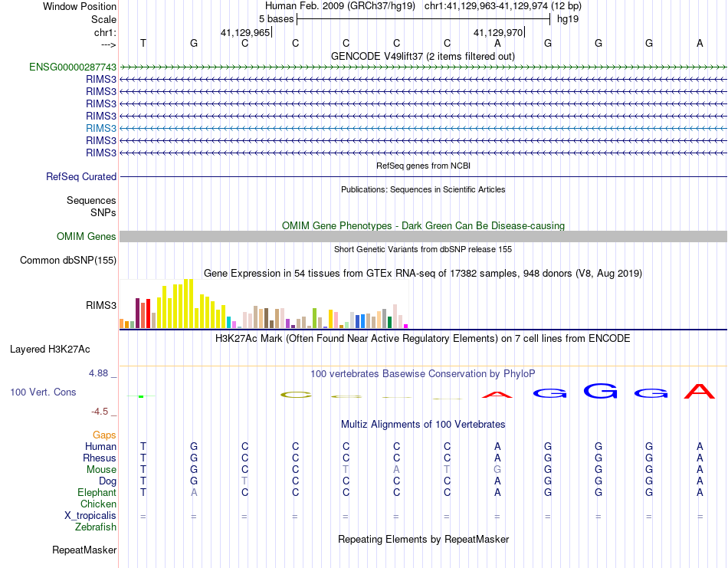Open the GTEx Gene Expression in 54 tissues title
This screenshot has height=568, width=728.
423,274
